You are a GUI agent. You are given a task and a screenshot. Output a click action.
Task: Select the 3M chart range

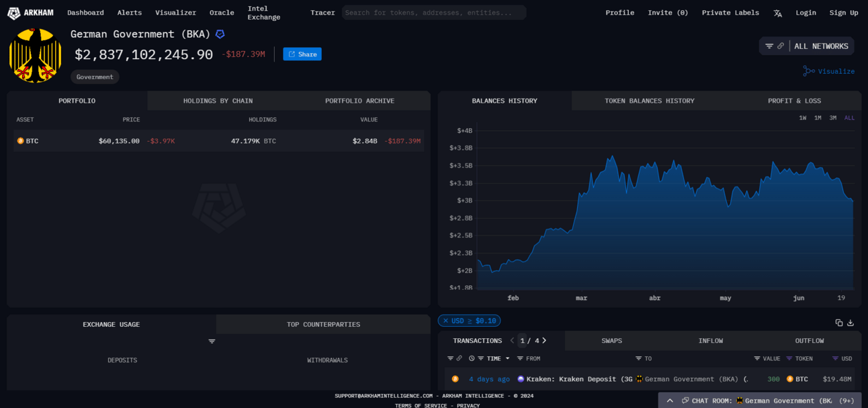pyautogui.click(x=833, y=118)
